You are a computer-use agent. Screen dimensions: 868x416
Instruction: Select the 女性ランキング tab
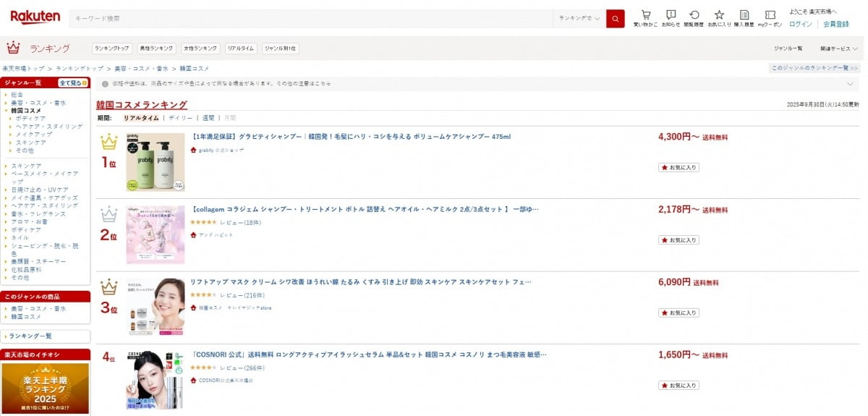(200, 48)
